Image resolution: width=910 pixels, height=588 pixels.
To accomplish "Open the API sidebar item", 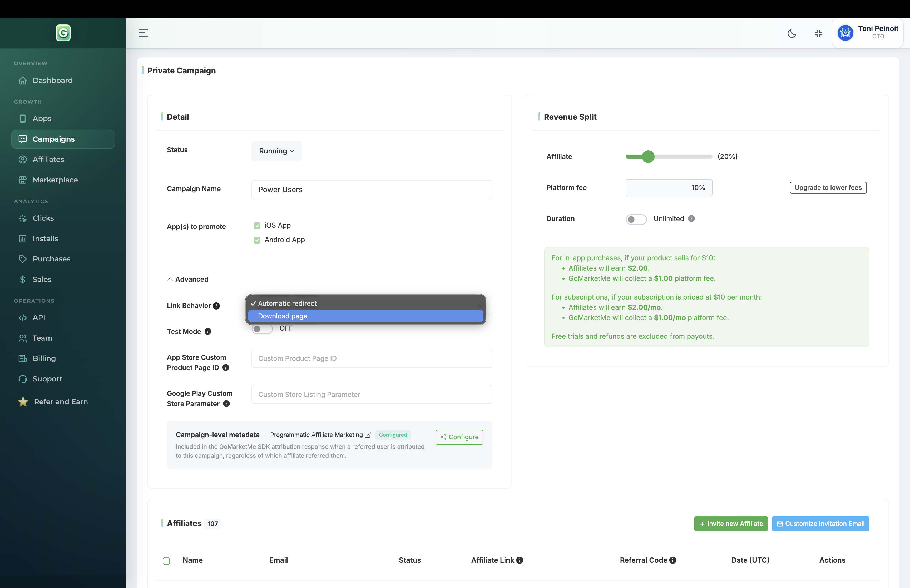I will 63,318.
